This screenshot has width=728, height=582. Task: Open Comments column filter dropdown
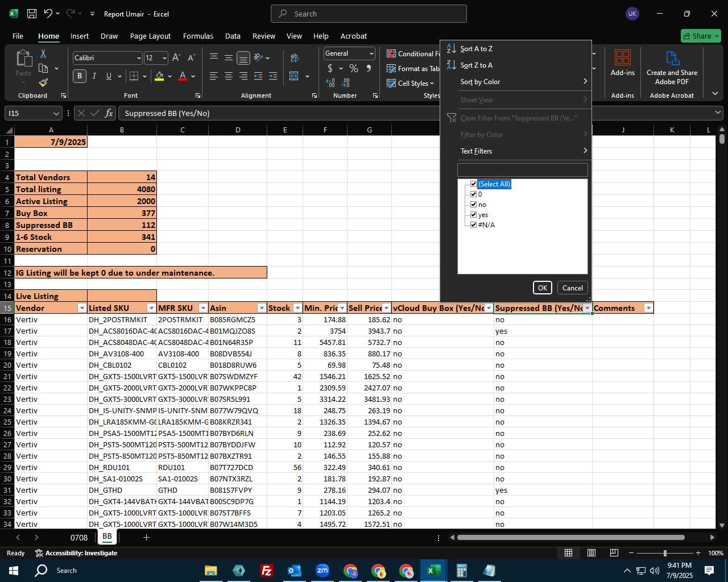tap(648, 308)
